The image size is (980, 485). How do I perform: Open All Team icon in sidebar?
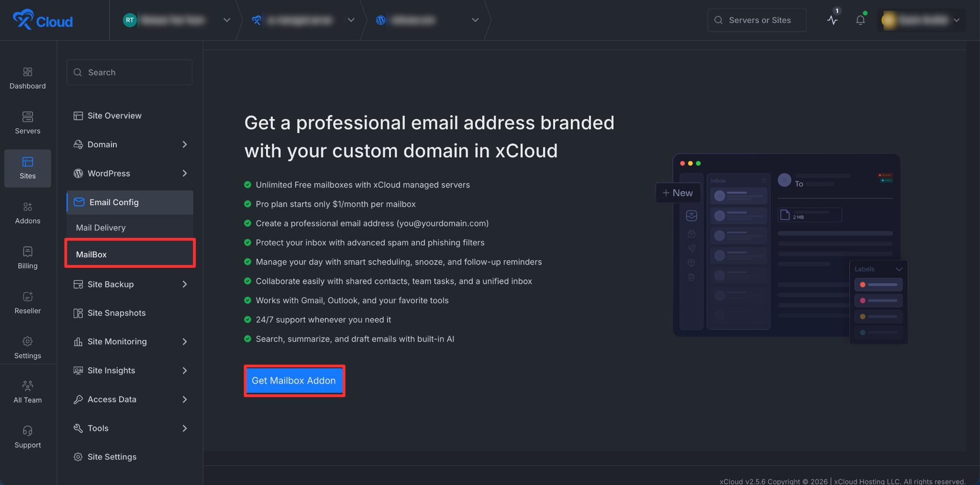click(x=28, y=386)
